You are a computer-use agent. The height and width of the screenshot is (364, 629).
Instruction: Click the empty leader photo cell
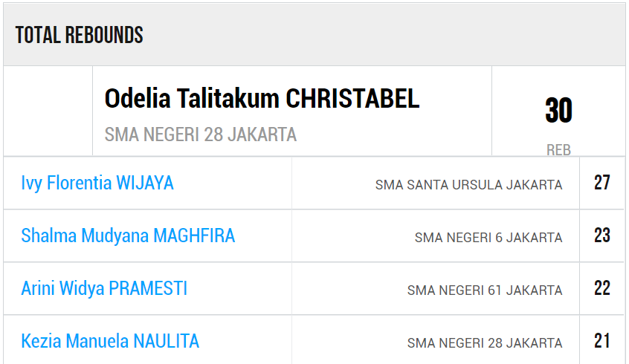click(x=48, y=111)
